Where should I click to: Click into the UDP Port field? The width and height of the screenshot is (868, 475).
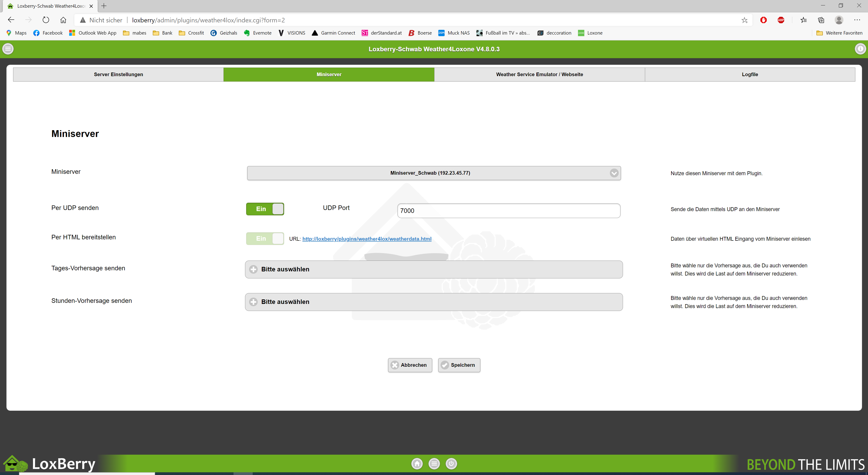point(508,211)
